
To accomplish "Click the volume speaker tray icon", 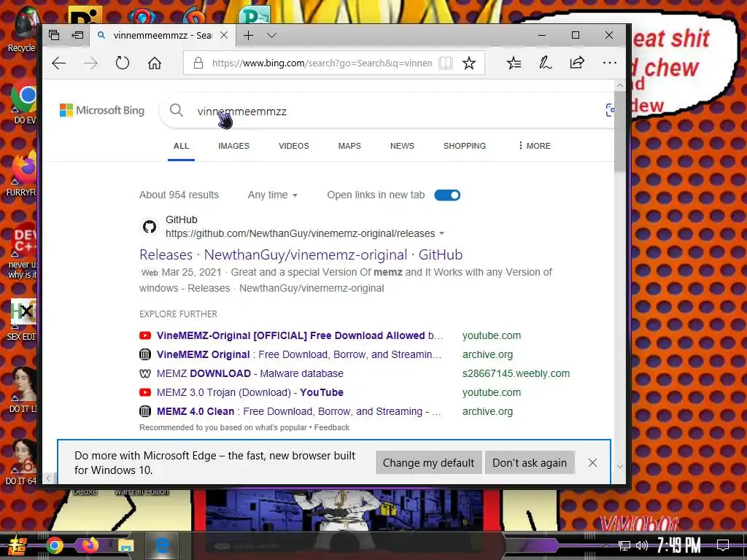I will 642,545.
